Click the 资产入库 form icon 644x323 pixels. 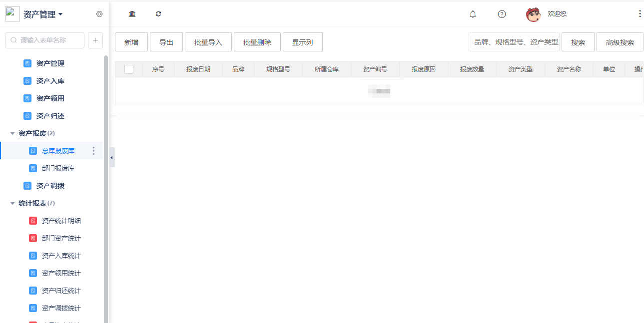(27, 81)
